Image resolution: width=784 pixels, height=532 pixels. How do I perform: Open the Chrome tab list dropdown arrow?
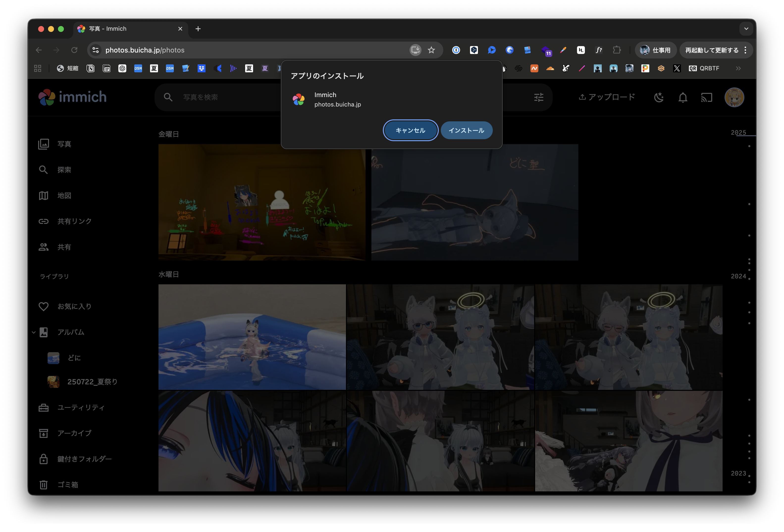(x=746, y=29)
